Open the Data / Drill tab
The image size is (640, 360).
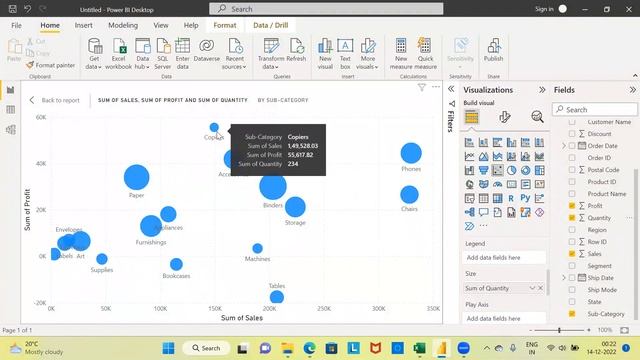pos(271,25)
